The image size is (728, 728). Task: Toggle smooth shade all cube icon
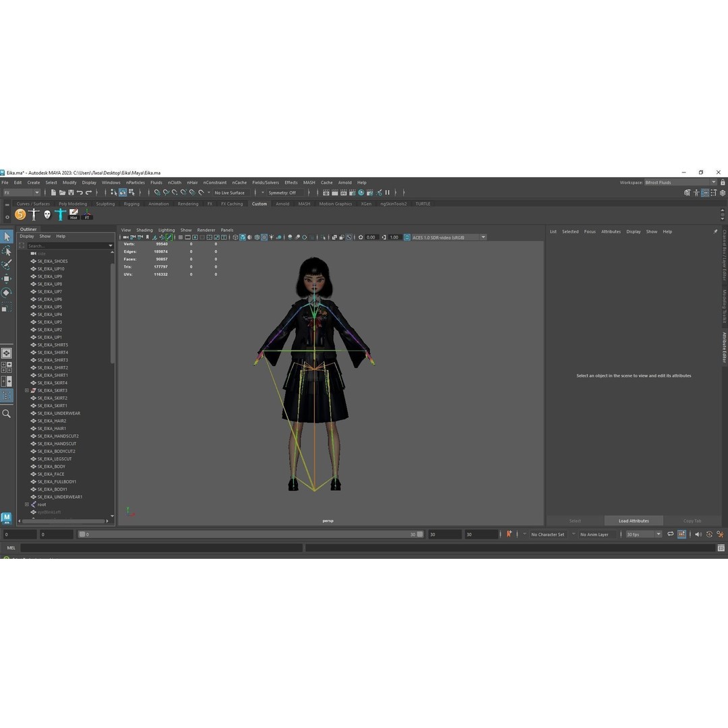(243, 237)
